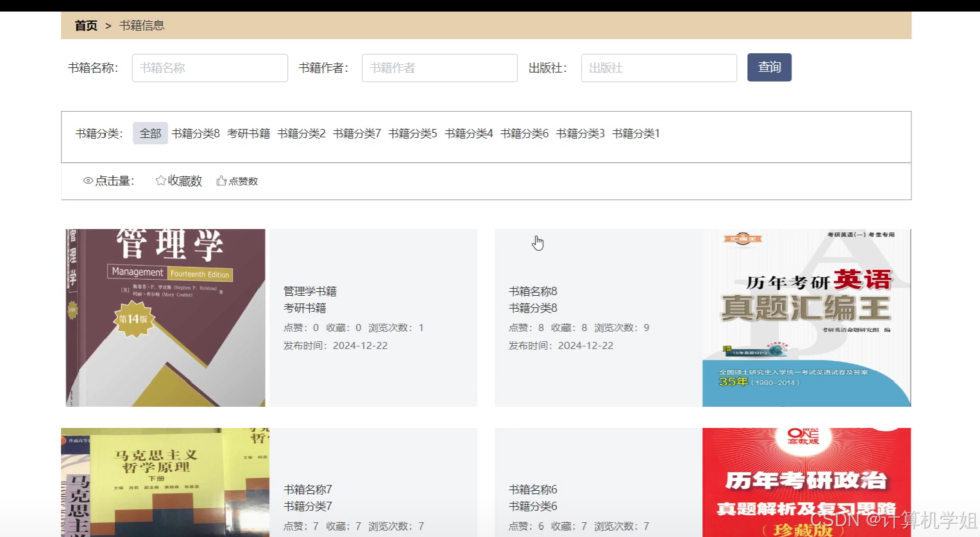Image resolution: width=980 pixels, height=537 pixels.
Task: Open the 管理学 book cover thumbnail
Action: [165, 318]
